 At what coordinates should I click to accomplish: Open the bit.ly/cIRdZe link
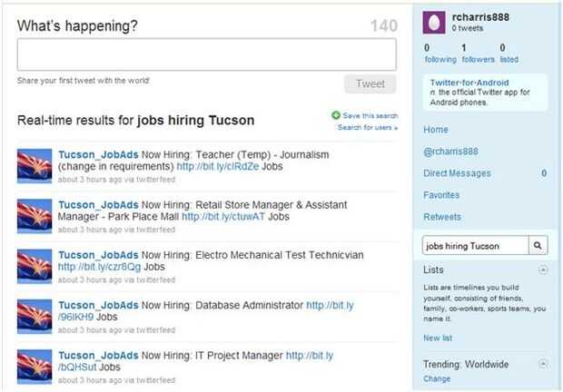point(218,166)
